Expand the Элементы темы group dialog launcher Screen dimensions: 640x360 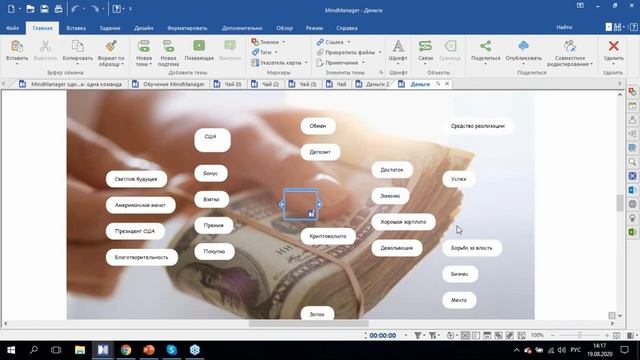(381, 72)
